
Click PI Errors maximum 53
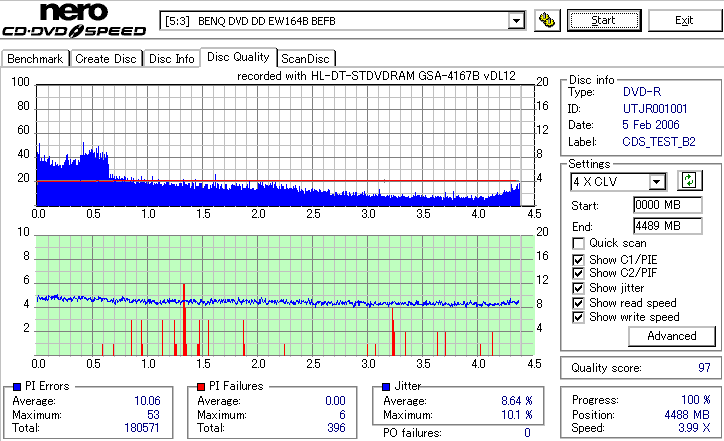(x=153, y=415)
